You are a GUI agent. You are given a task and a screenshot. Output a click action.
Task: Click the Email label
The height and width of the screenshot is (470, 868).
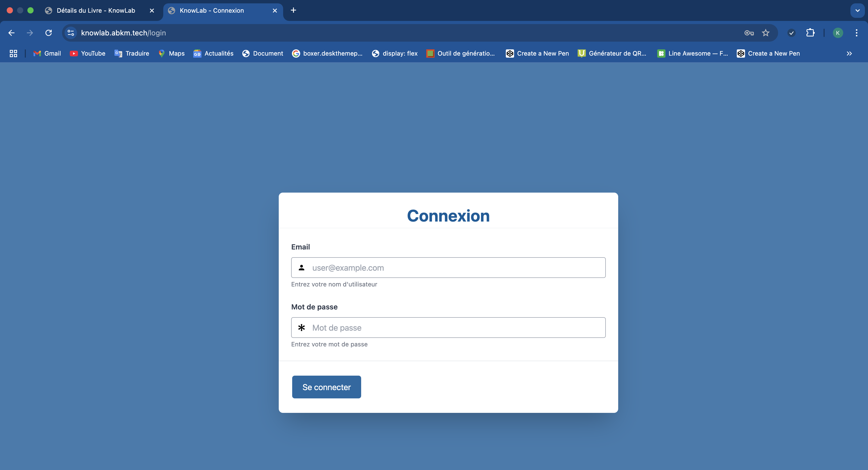point(300,247)
